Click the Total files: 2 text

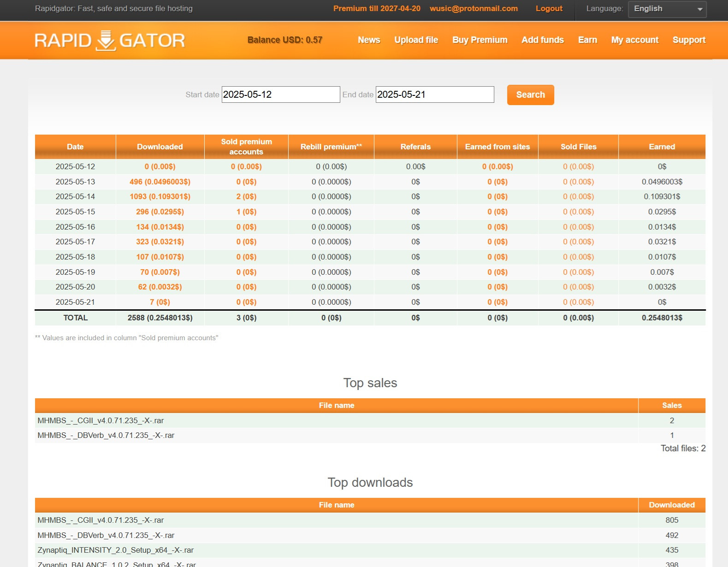point(683,449)
